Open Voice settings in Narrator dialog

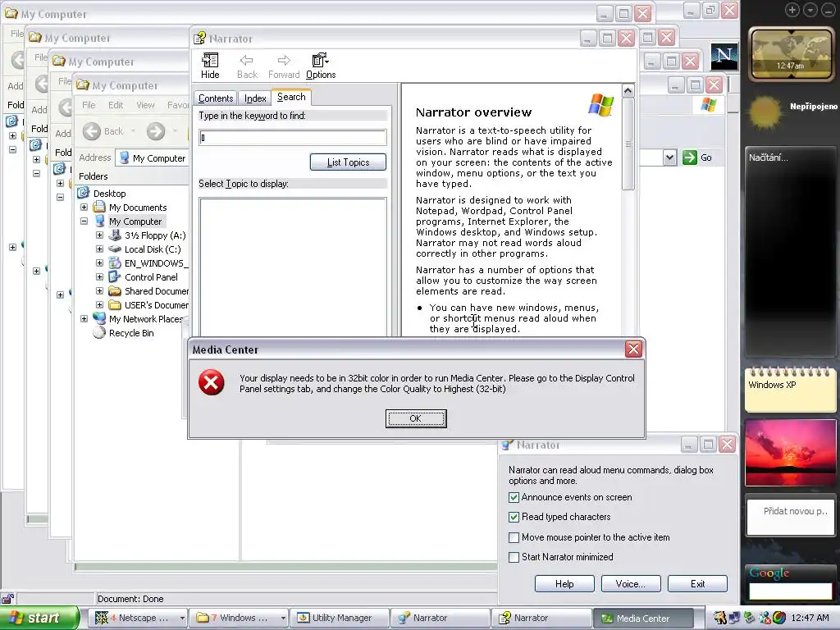631,584
